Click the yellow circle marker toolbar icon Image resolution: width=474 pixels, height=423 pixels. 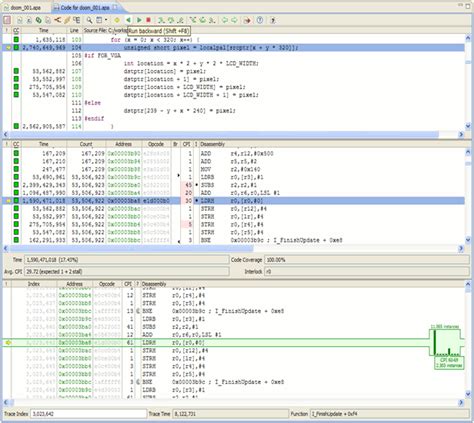point(117,20)
